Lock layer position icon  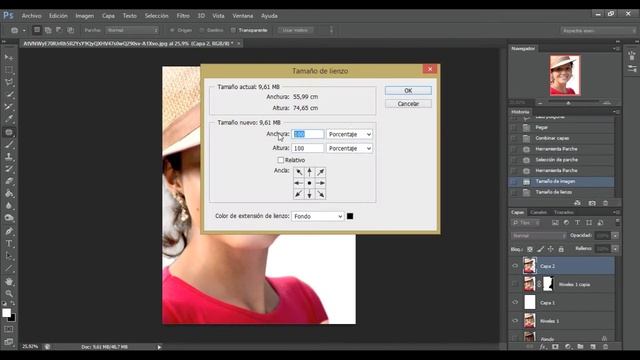click(x=551, y=249)
